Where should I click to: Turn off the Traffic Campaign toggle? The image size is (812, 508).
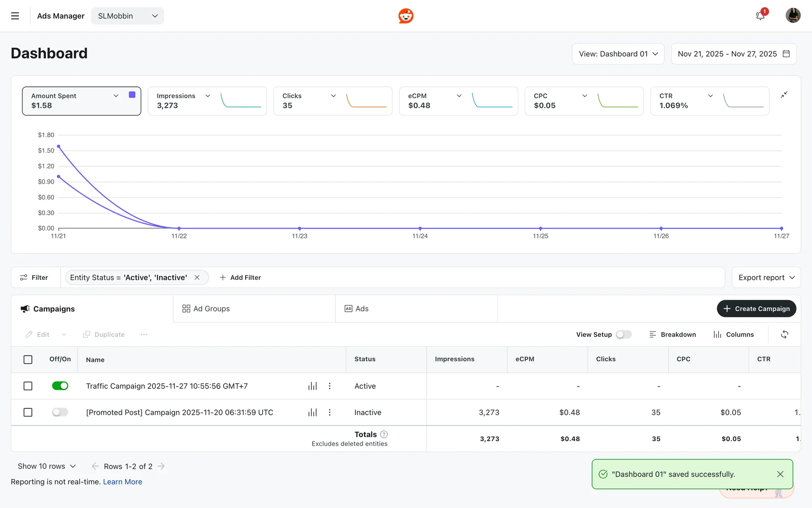60,386
